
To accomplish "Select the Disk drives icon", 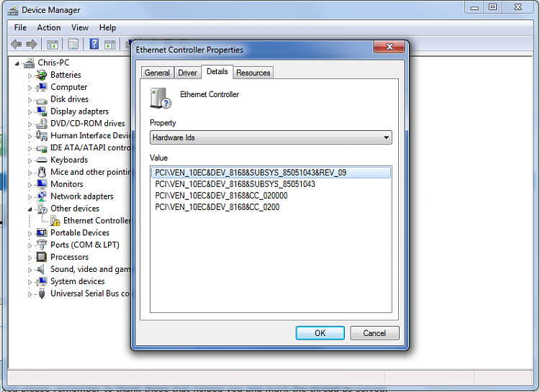I will tap(42, 100).
